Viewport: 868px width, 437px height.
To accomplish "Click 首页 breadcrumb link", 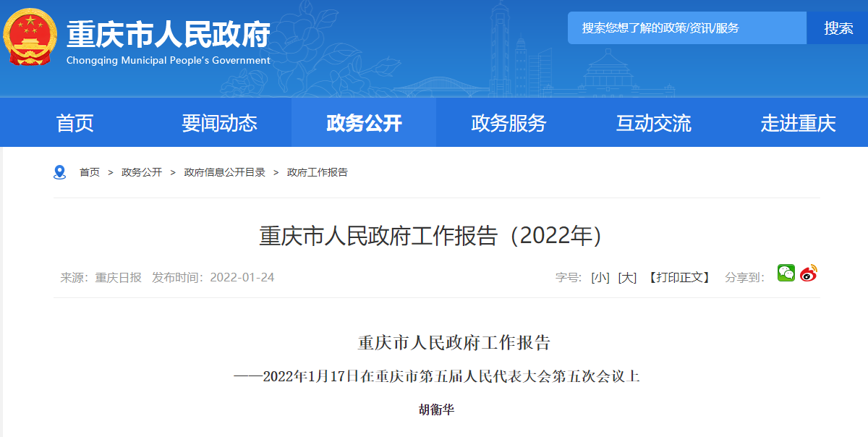I will (90, 172).
